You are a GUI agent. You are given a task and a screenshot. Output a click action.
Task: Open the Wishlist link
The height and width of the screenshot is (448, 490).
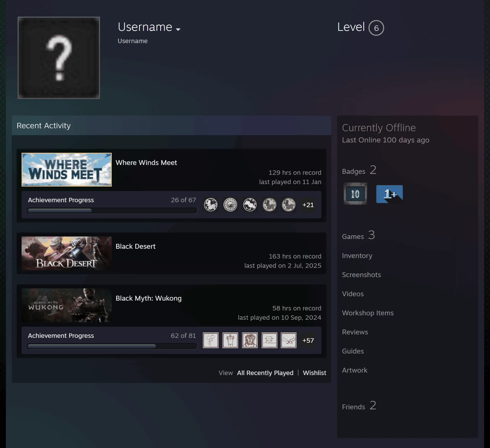point(314,373)
